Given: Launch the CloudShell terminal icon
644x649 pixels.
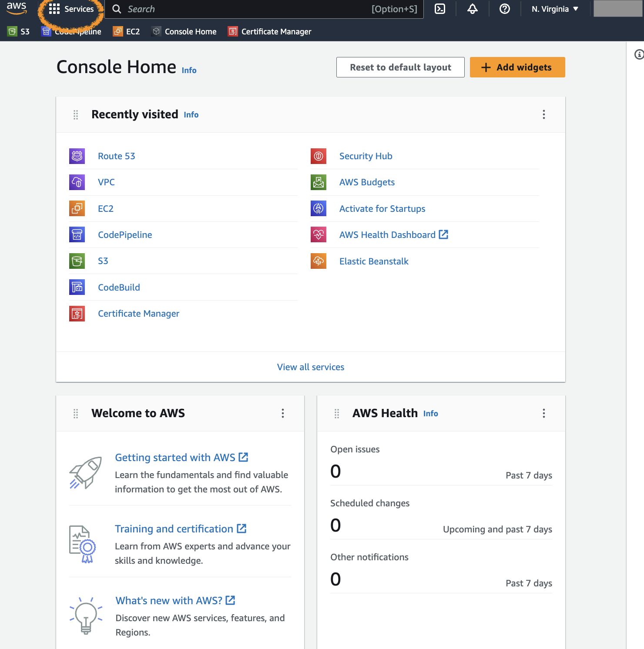Looking at the screenshot, I should [x=440, y=9].
